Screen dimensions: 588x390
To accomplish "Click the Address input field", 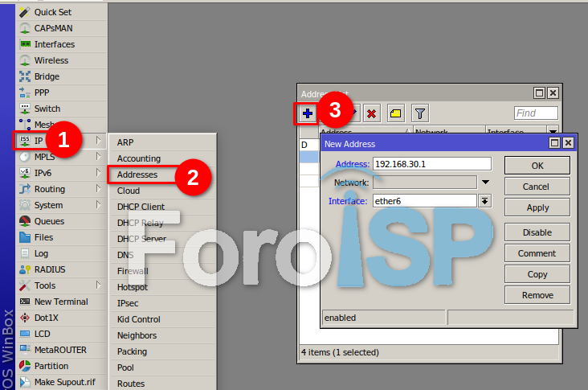I will [431, 163].
